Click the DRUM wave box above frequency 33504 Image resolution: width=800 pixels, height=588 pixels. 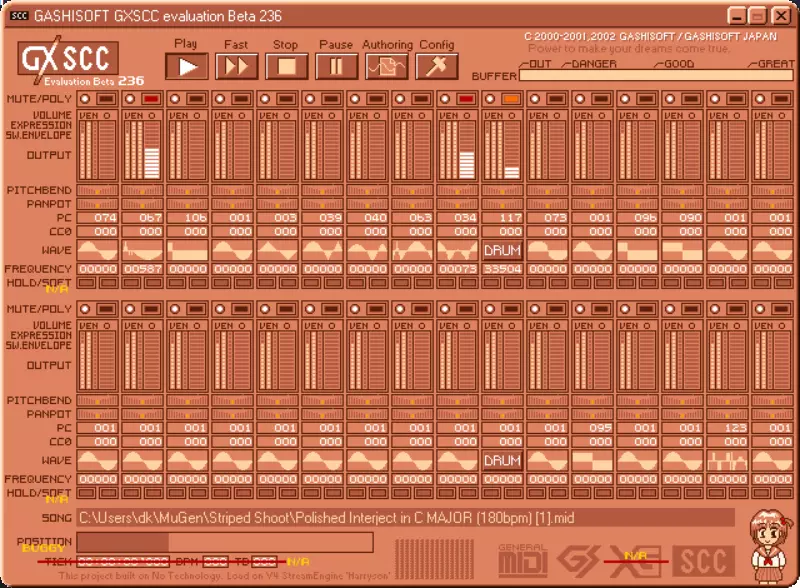pos(503,250)
